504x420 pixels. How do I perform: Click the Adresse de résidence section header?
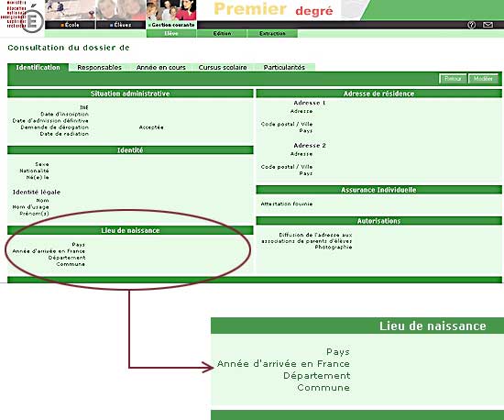click(378, 94)
